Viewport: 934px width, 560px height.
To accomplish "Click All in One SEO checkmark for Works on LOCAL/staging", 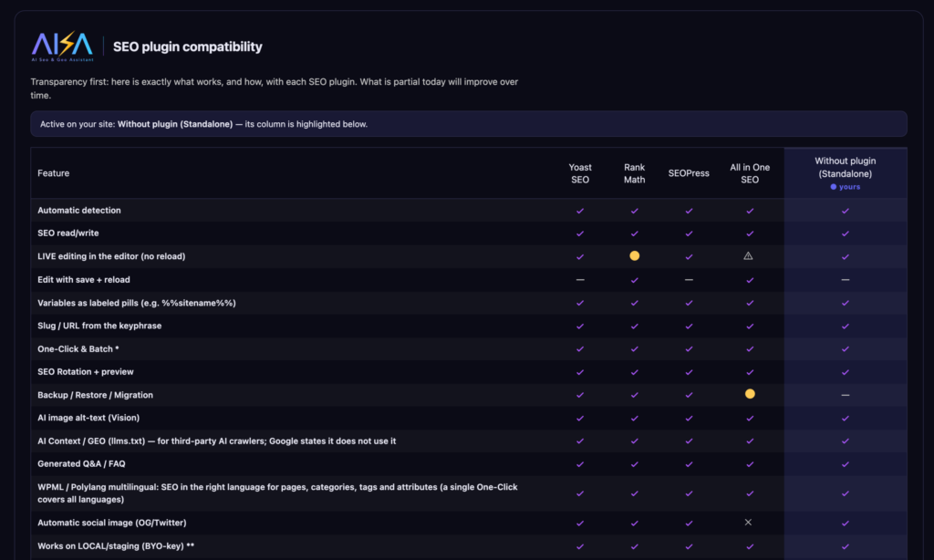I will coord(750,546).
